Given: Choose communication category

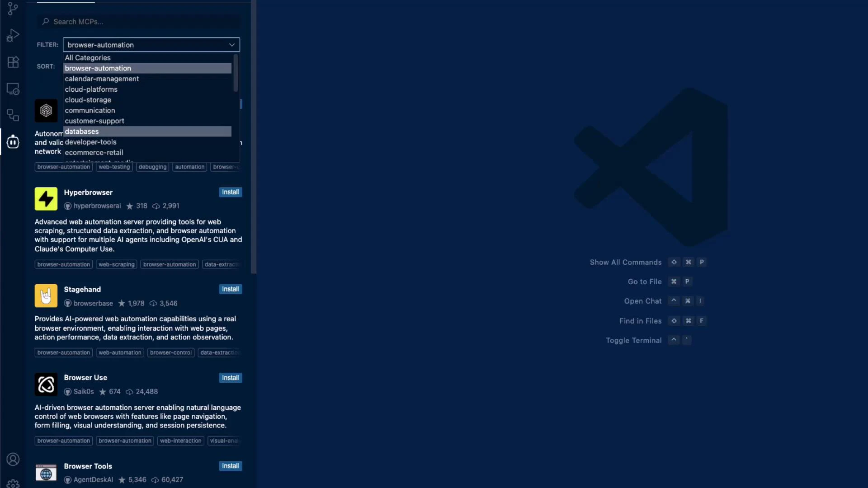Looking at the screenshot, I should (148, 110).
